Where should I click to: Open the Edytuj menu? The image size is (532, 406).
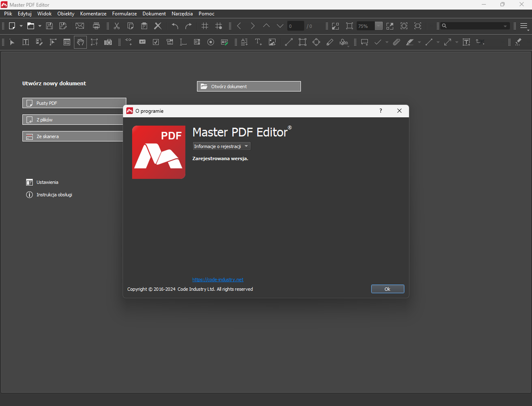tap(25, 14)
